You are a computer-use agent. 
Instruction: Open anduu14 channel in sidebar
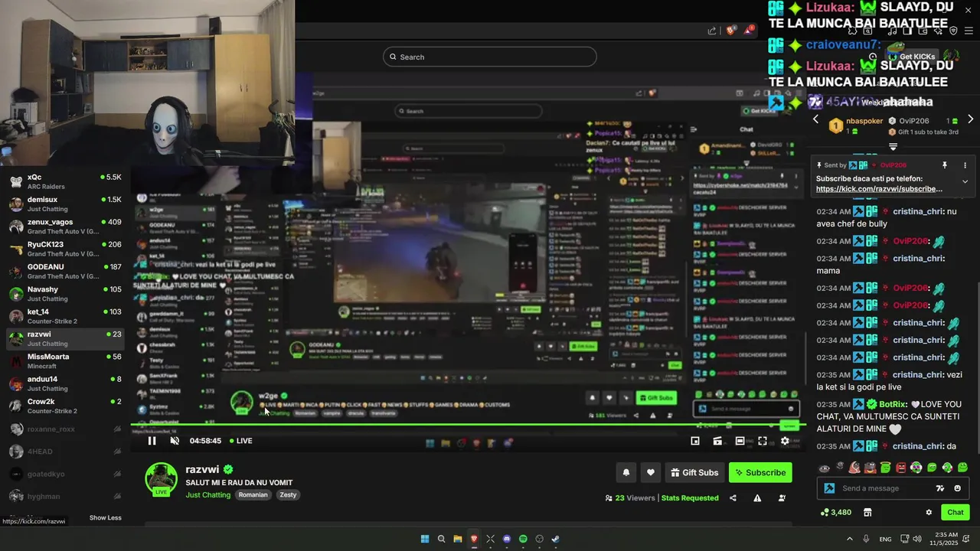point(64,383)
